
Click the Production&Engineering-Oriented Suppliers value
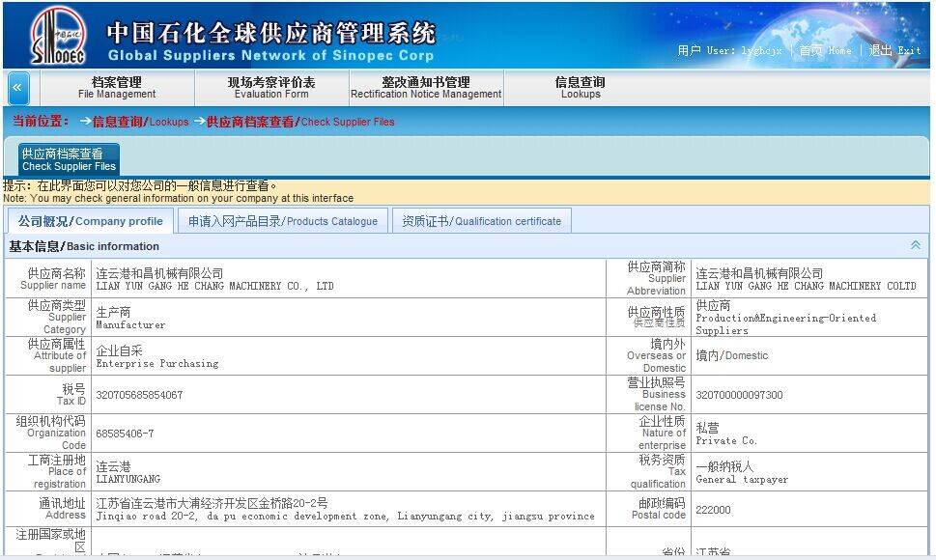click(785, 324)
